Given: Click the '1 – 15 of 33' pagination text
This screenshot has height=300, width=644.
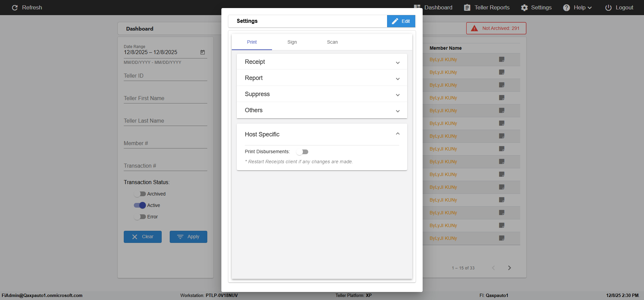Looking at the screenshot, I should coord(463,268).
